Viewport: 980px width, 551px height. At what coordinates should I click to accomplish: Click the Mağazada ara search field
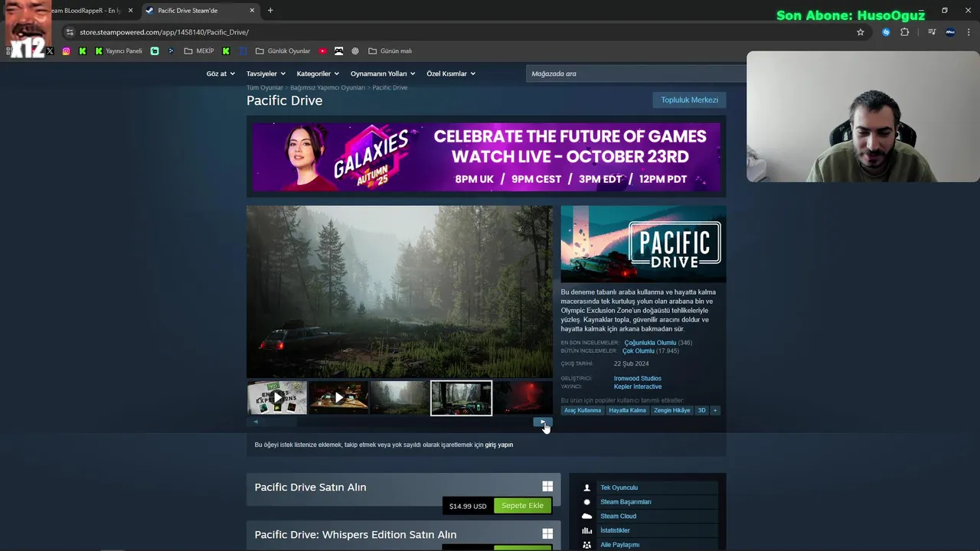[635, 73]
